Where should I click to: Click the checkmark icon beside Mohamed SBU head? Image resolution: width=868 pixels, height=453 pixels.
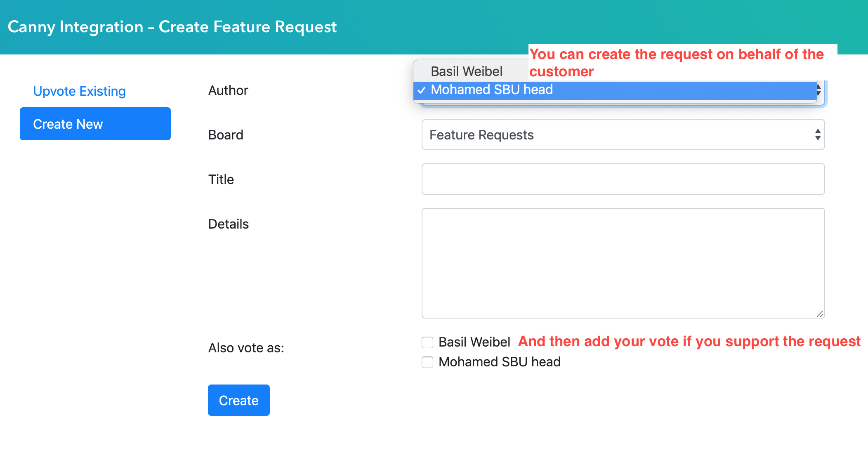(x=421, y=90)
